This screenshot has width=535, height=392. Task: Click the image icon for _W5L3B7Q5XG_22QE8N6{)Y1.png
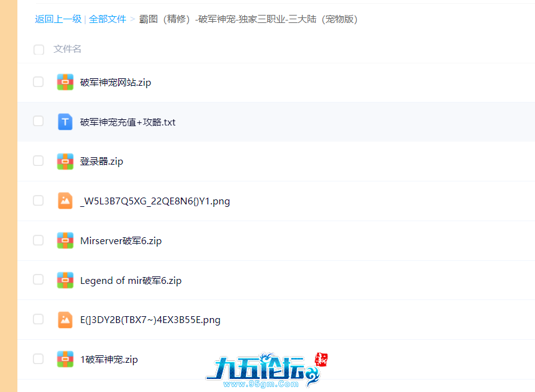65,201
